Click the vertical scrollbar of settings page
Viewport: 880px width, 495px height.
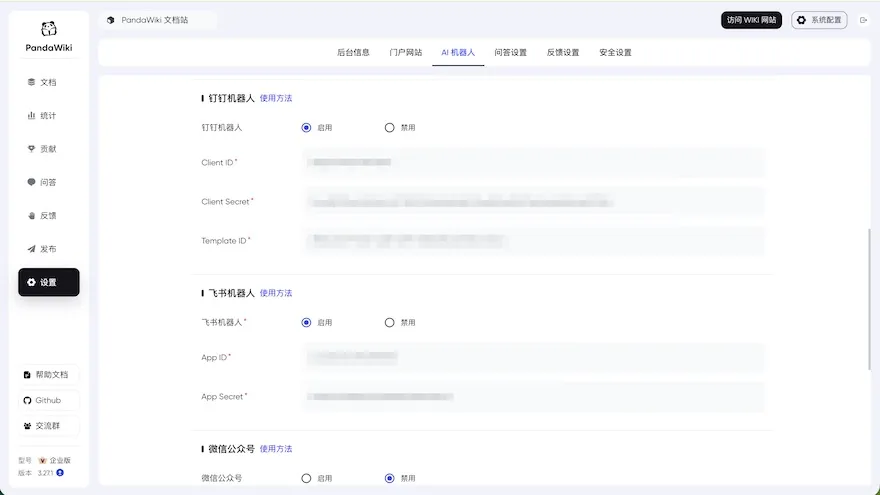869,299
